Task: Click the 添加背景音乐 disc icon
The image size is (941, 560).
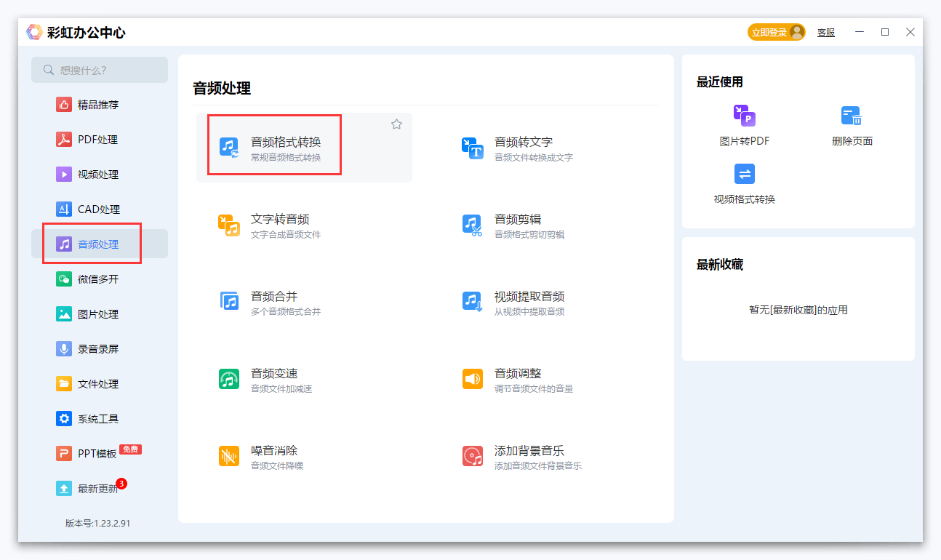Action: point(473,456)
